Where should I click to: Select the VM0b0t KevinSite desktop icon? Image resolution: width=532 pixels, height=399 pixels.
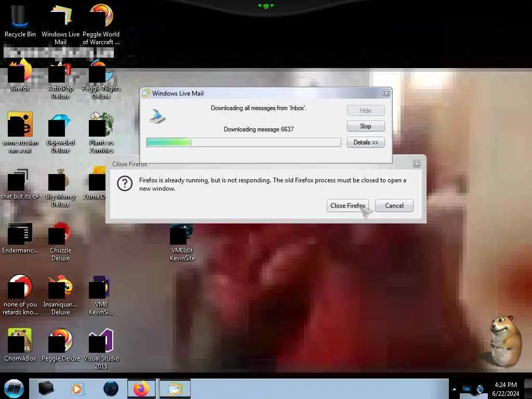182,243
